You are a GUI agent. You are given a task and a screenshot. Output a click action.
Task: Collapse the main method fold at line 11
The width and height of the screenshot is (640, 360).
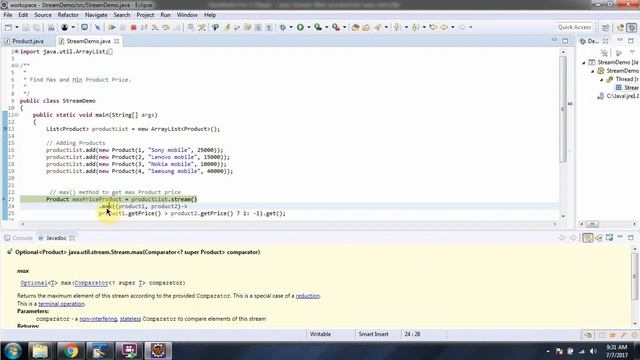[x=17, y=115]
